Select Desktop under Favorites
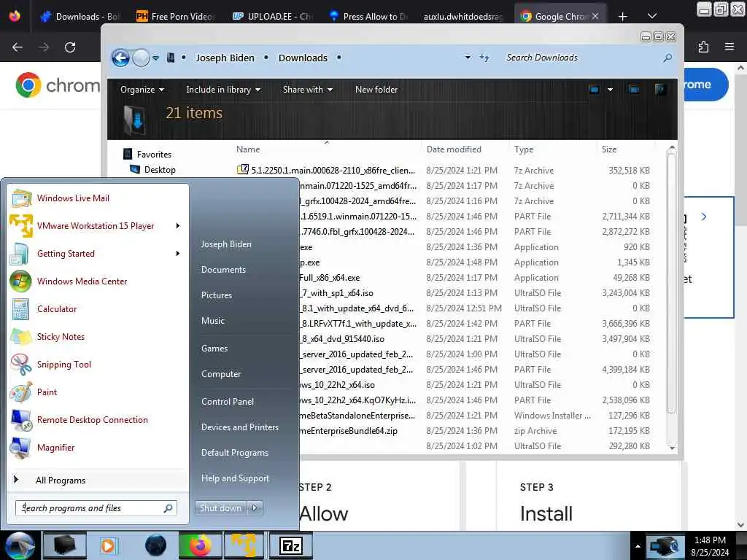This screenshot has height=560, width=747. pos(160,169)
